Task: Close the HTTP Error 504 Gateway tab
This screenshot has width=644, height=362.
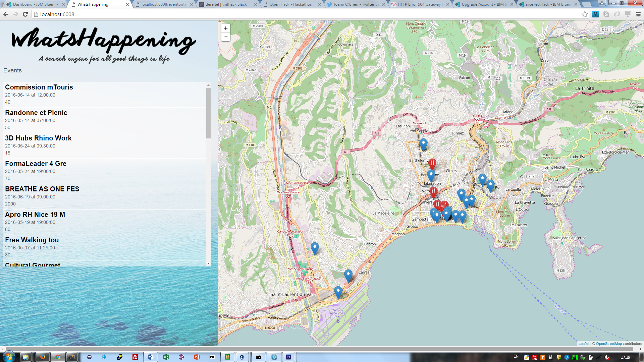Action: click(x=447, y=4)
